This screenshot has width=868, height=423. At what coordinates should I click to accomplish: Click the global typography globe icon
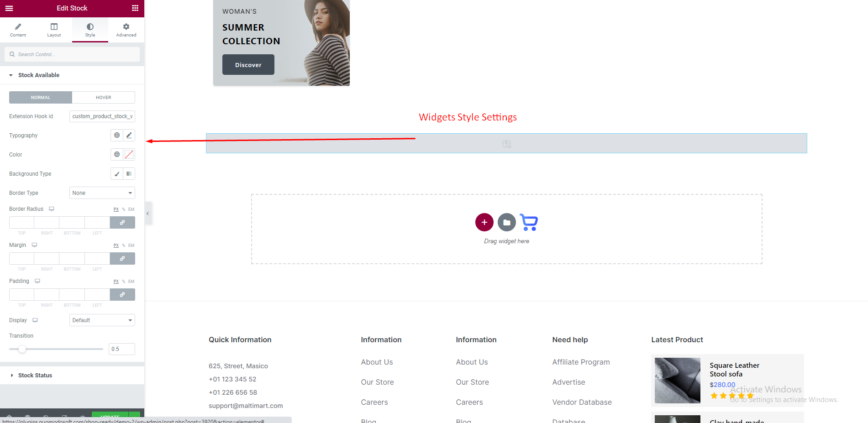click(117, 135)
